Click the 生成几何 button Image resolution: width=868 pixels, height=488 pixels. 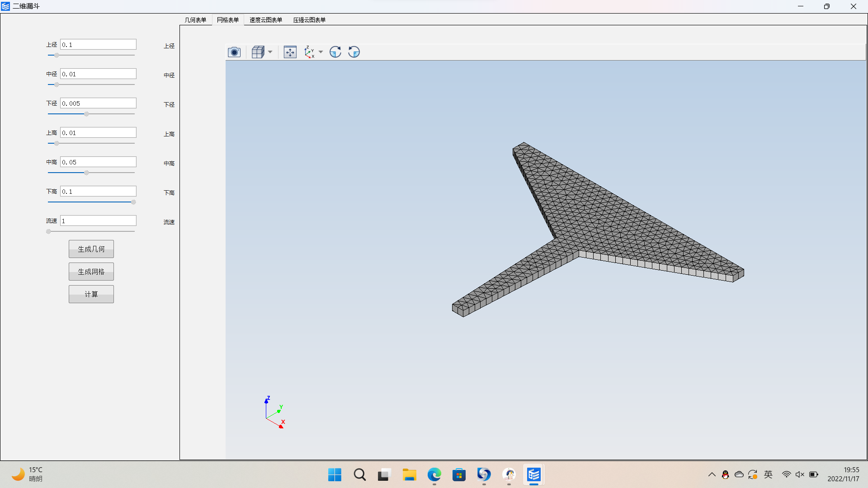[x=91, y=249]
